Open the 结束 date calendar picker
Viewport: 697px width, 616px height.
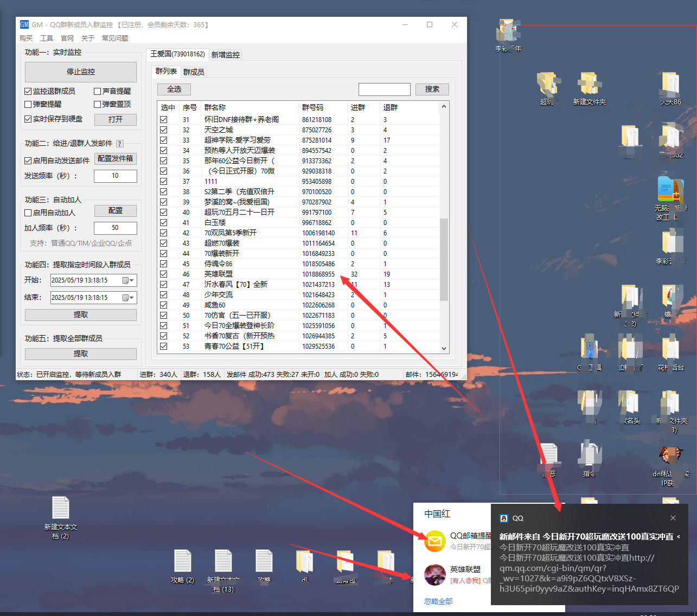pyautogui.click(x=126, y=298)
